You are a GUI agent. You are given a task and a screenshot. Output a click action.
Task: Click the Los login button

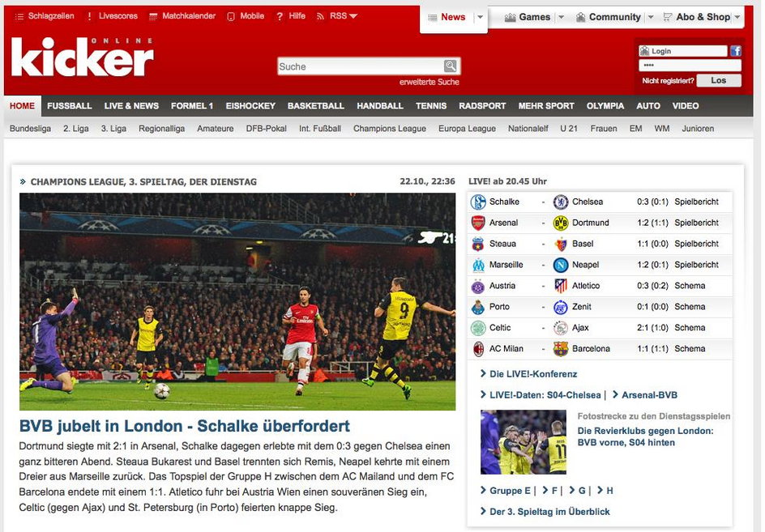[x=719, y=80]
